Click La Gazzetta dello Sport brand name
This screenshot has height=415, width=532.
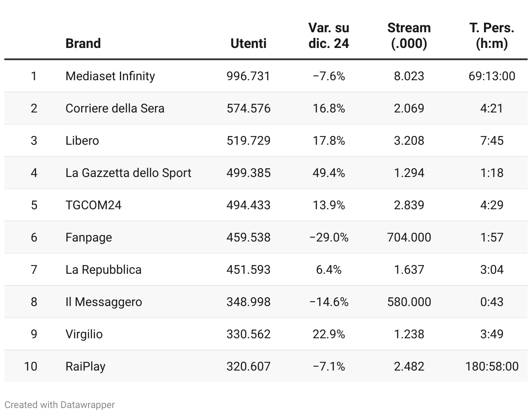(129, 173)
